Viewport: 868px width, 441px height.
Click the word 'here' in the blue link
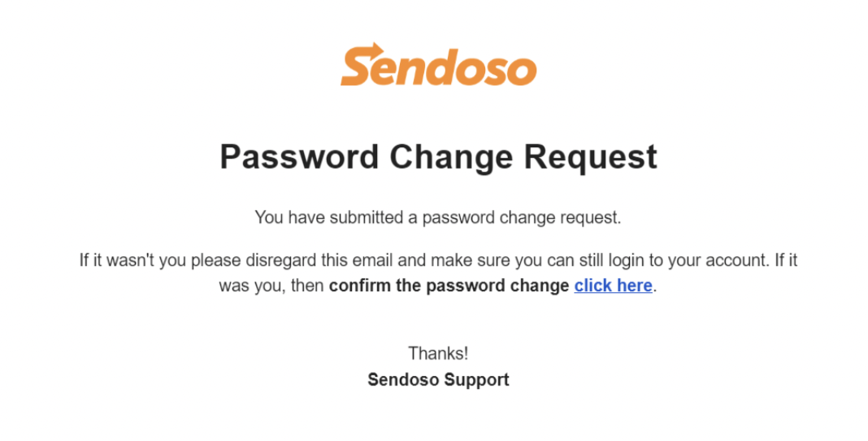pyautogui.click(x=635, y=286)
